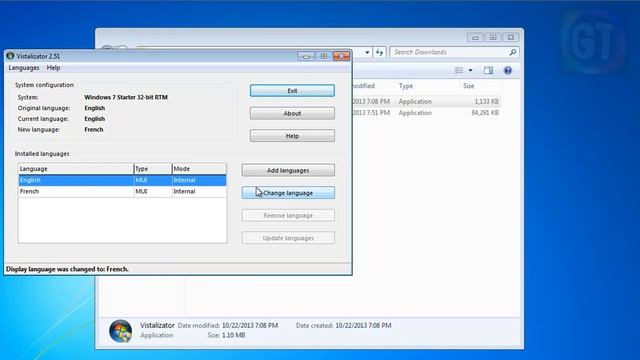Sort by the Type column header in Vistalizator

[153, 169]
